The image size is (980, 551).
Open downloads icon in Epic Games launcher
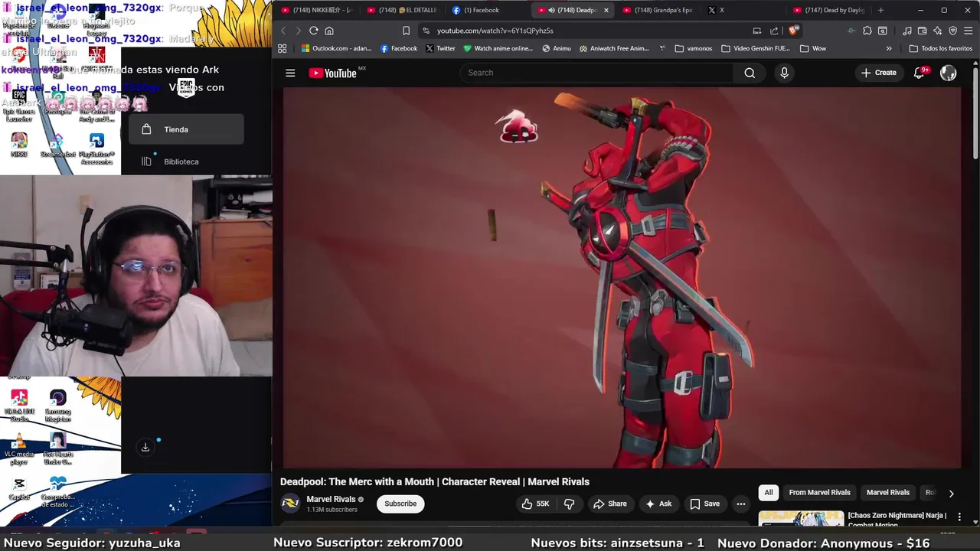coord(145,447)
